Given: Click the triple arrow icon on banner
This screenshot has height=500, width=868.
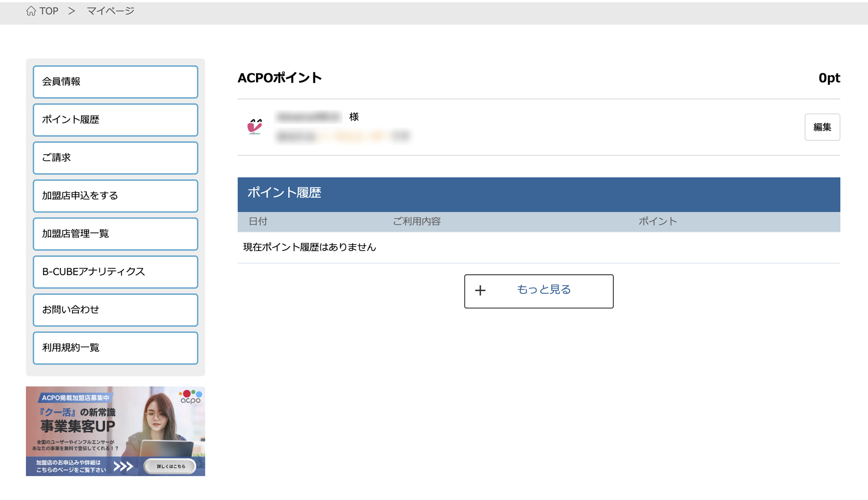Looking at the screenshot, I should (123, 467).
